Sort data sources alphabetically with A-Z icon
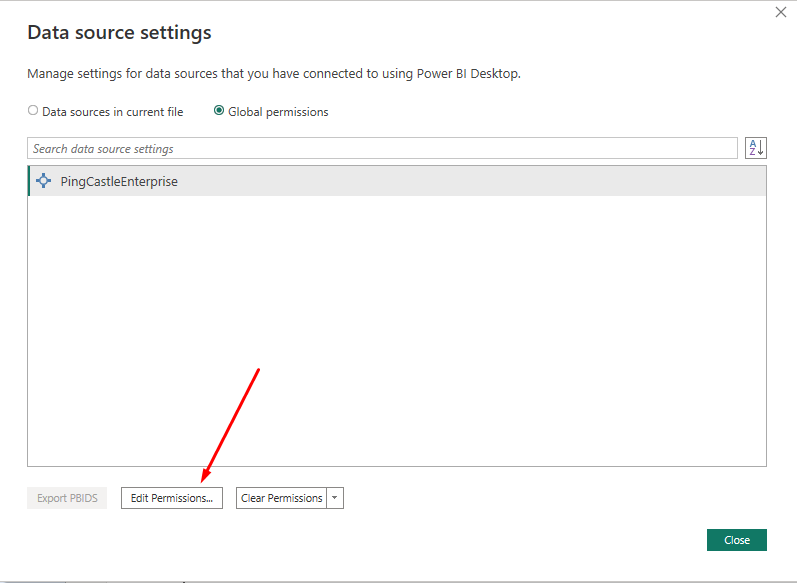This screenshot has width=797, height=583. point(755,148)
